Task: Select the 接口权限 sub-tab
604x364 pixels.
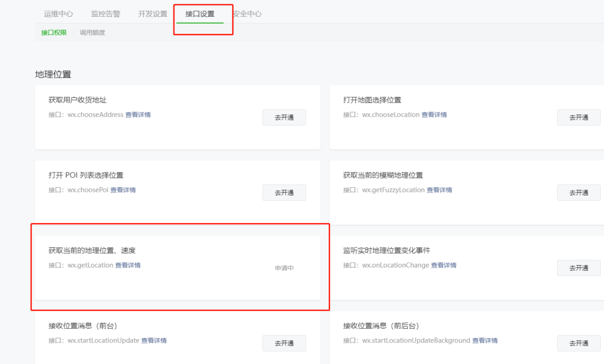Action: [53, 32]
